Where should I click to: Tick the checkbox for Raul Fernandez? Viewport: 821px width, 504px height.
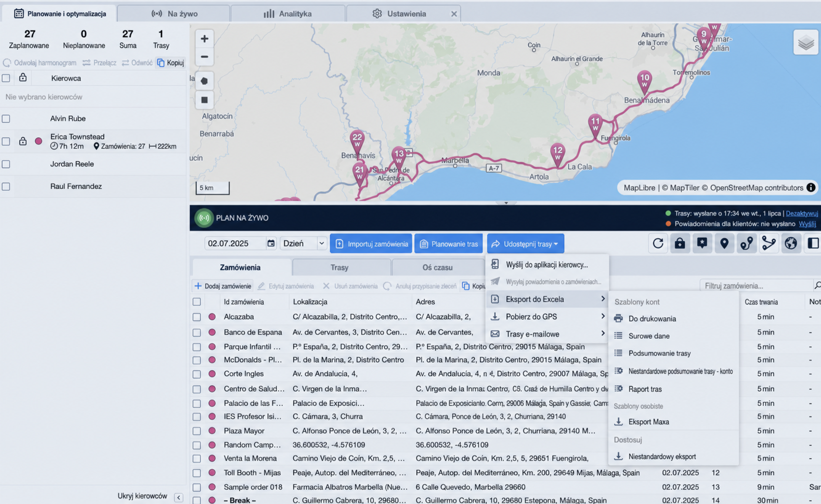pyautogui.click(x=6, y=187)
